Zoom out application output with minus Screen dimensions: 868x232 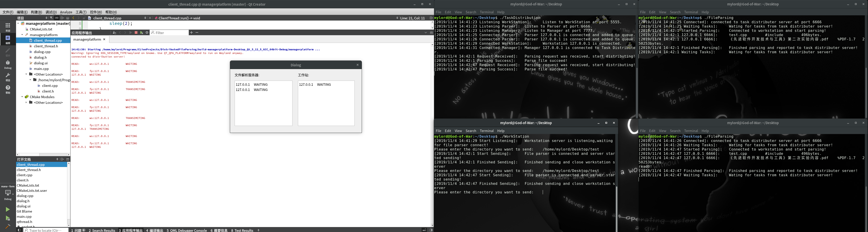197,33
